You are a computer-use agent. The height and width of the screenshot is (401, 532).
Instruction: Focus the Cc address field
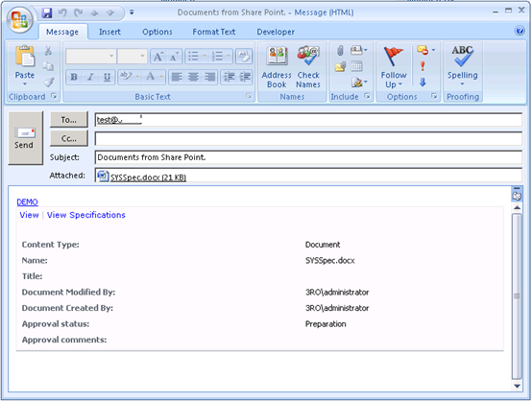308,139
